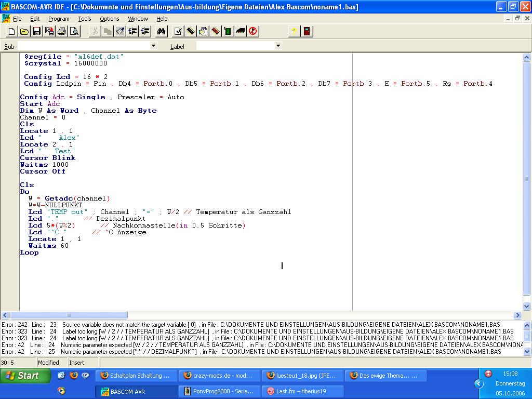Open the Edit menu

pyautogui.click(x=35, y=19)
